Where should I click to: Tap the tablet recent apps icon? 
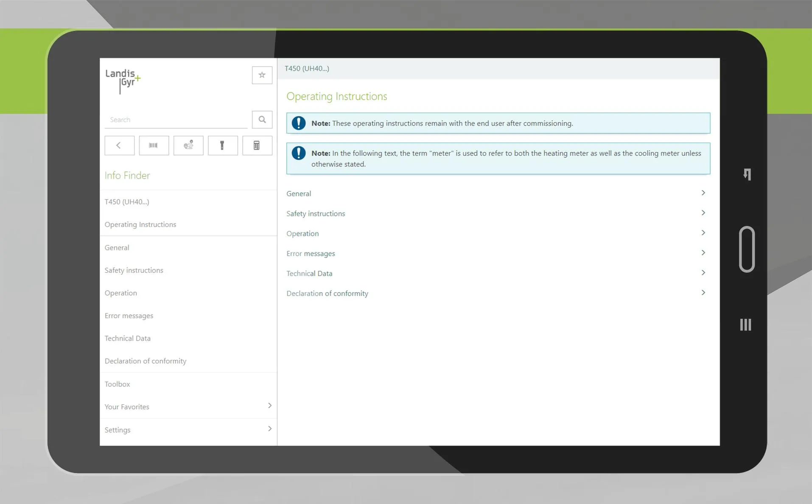click(x=745, y=325)
